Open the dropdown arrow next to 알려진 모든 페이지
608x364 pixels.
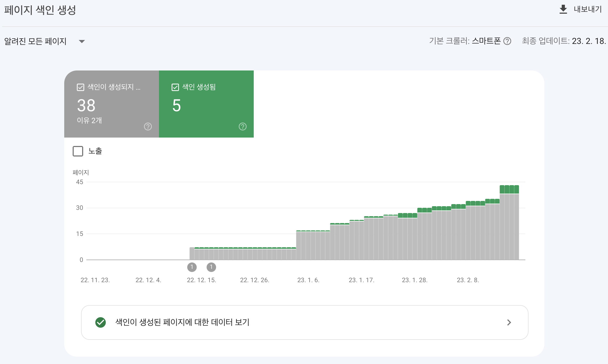pos(82,41)
